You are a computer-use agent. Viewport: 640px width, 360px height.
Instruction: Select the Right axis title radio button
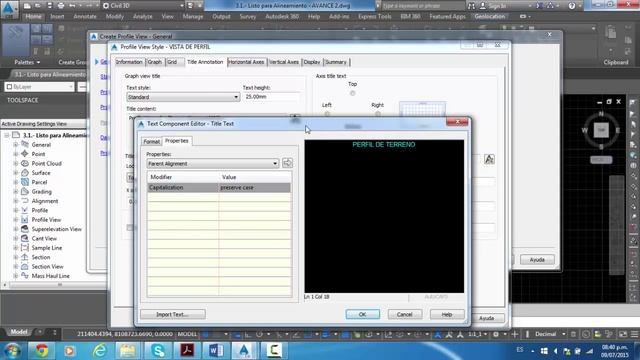(x=378, y=114)
